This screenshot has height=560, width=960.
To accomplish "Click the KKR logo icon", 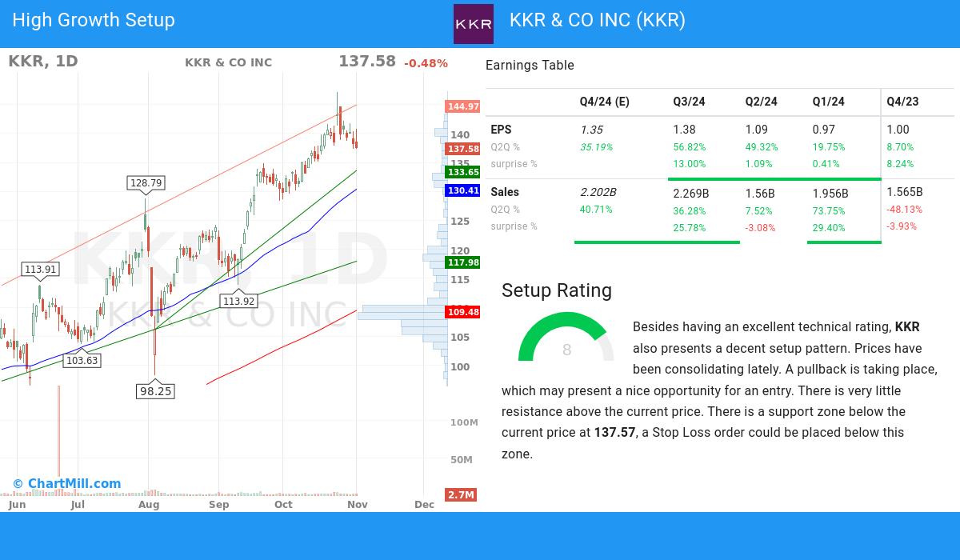I will click(474, 24).
